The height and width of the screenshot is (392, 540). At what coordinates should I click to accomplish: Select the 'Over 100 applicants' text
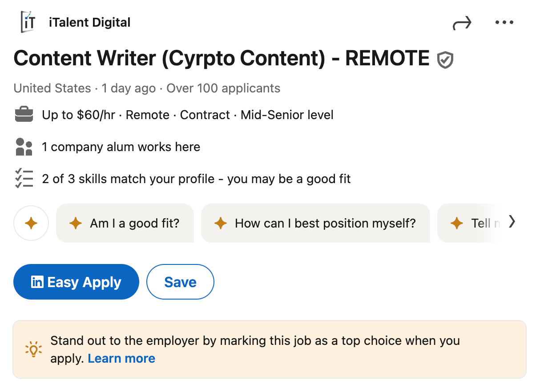pos(223,88)
